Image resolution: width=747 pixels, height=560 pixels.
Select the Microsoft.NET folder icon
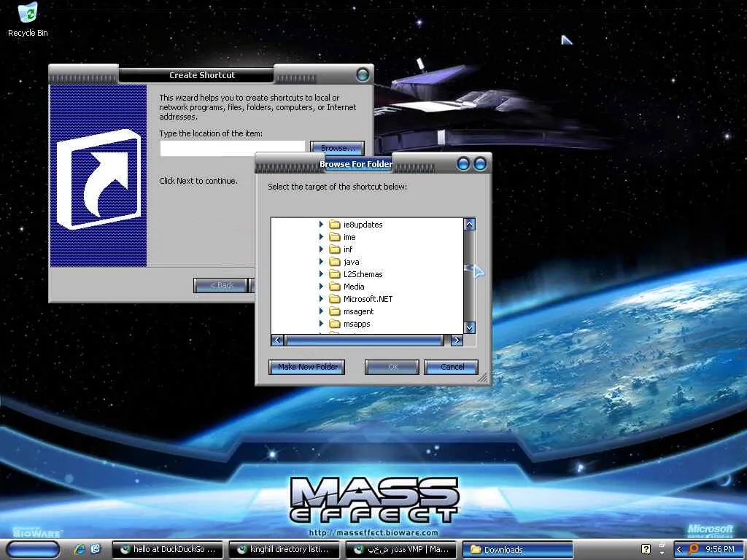click(335, 298)
